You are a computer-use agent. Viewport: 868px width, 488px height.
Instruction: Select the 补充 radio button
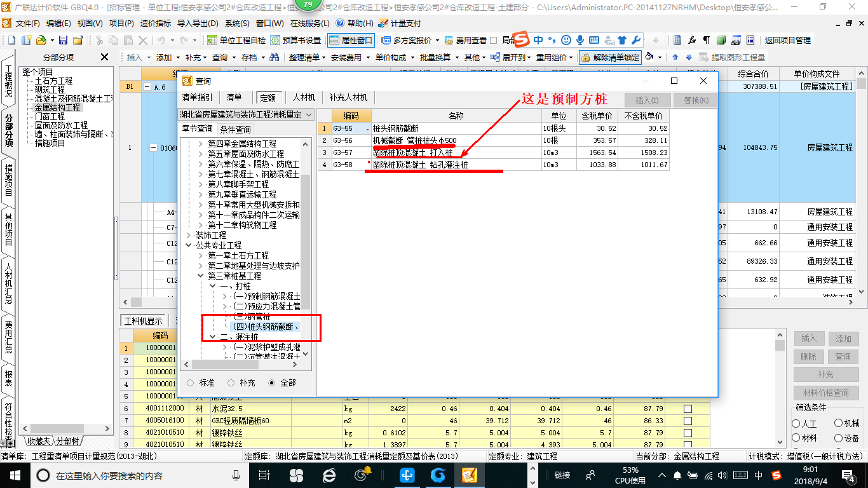click(230, 383)
